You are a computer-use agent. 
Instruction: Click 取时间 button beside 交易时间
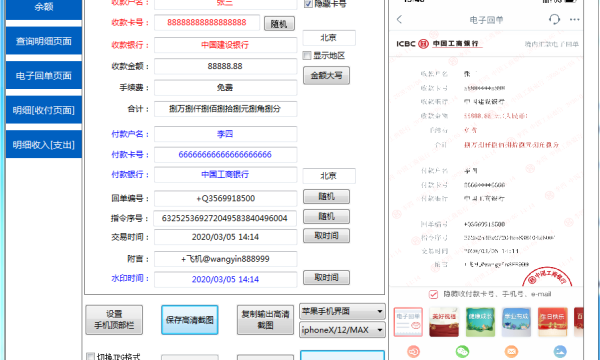point(326,236)
